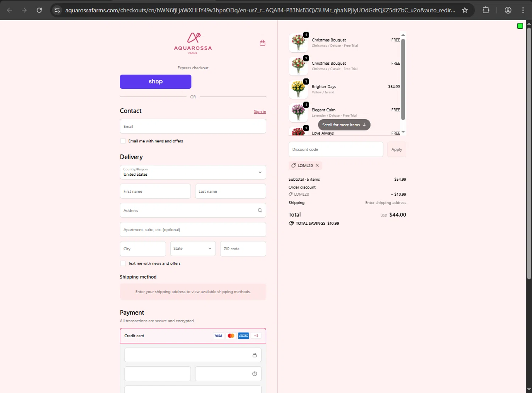This screenshot has width=532, height=393.
Task: Click the American Express logo
Action: coord(243,336)
